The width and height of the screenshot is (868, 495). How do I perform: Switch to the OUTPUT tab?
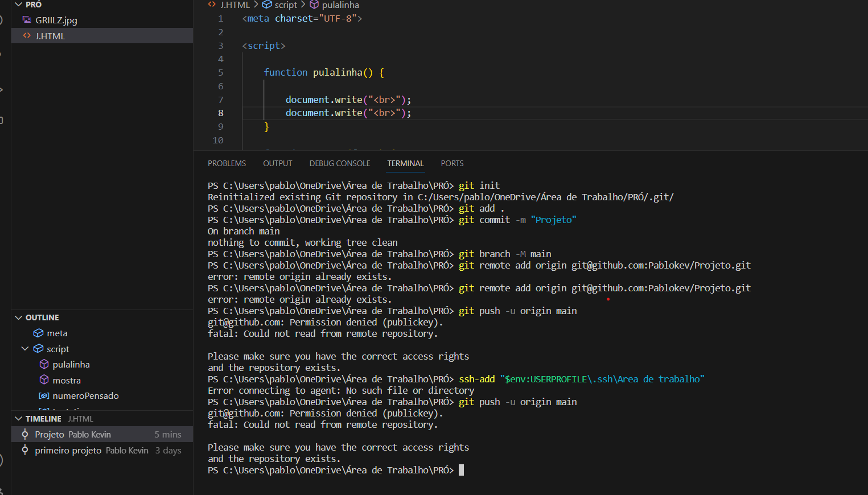(x=277, y=163)
